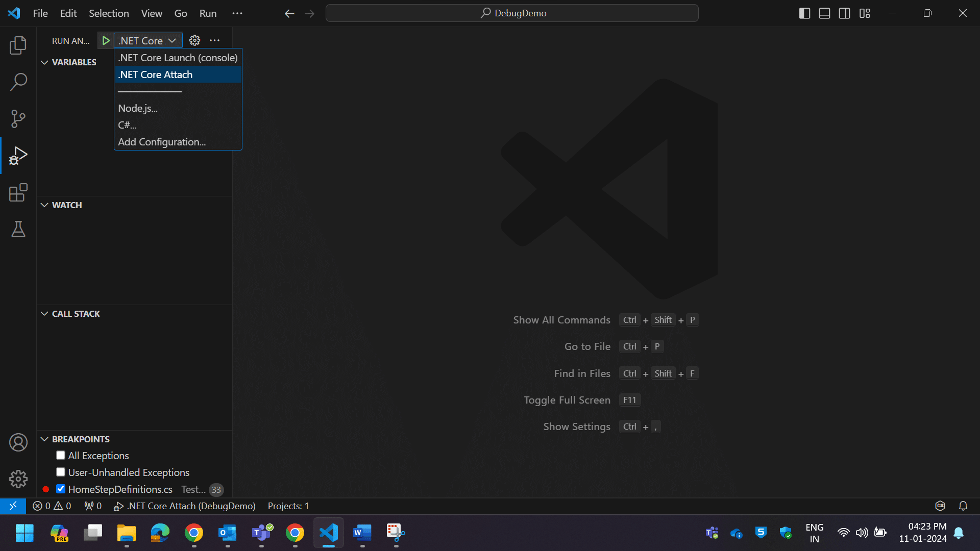Image resolution: width=980 pixels, height=551 pixels.
Task: Collapse the Breakpoints section
Action: [44, 439]
